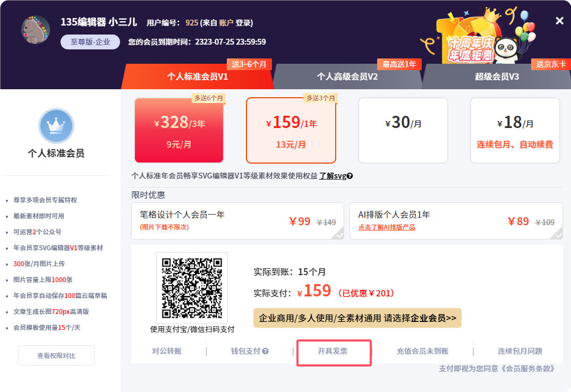Click the 企业商用 请选择企业会员 button

[x=357, y=318]
